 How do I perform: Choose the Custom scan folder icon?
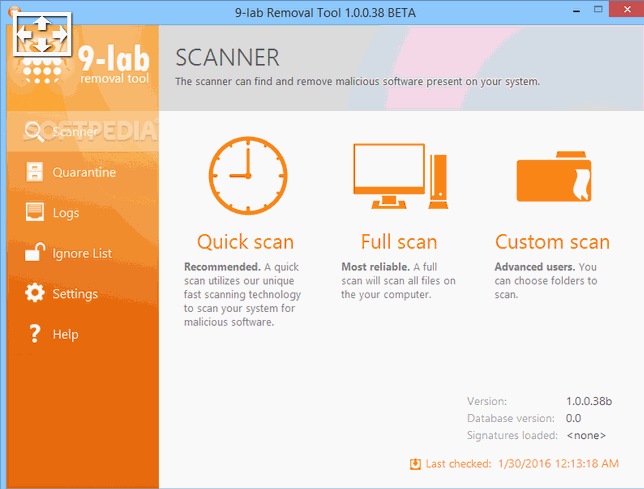(x=552, y=178)
